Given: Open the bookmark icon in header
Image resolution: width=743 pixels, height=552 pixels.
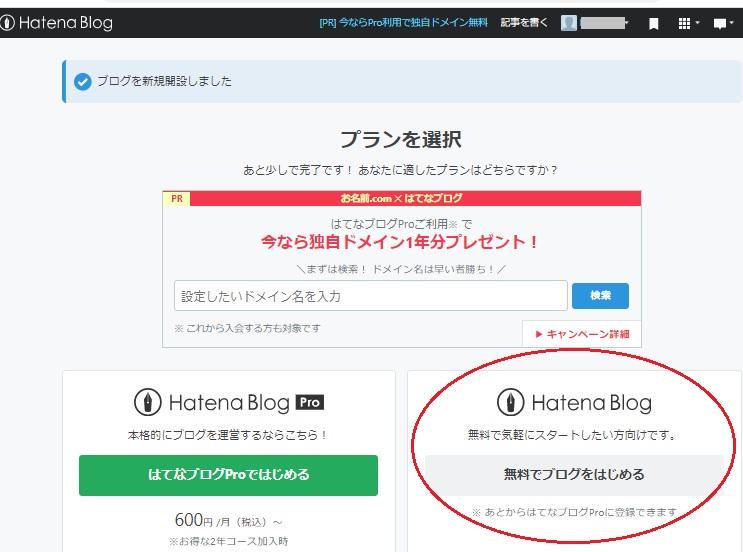Looking at the screenshot, I should point(653,24).
